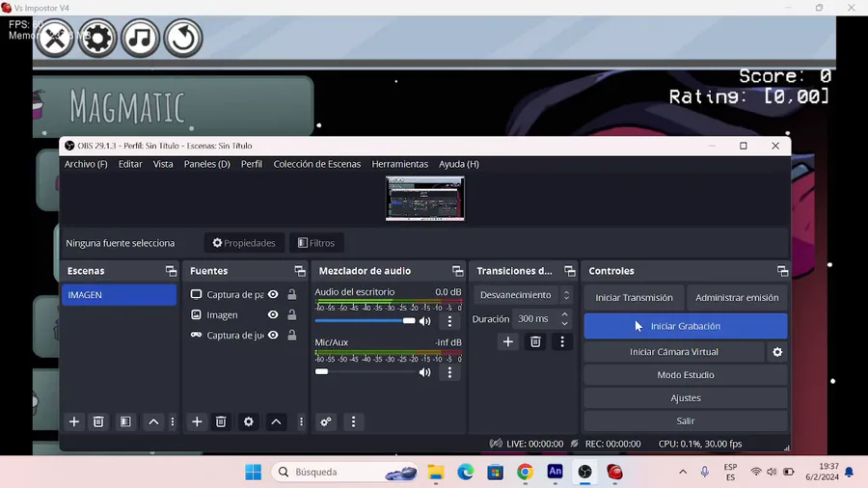
Task: Add a new scene with plus icon
Action: click(x=73, y=421)
